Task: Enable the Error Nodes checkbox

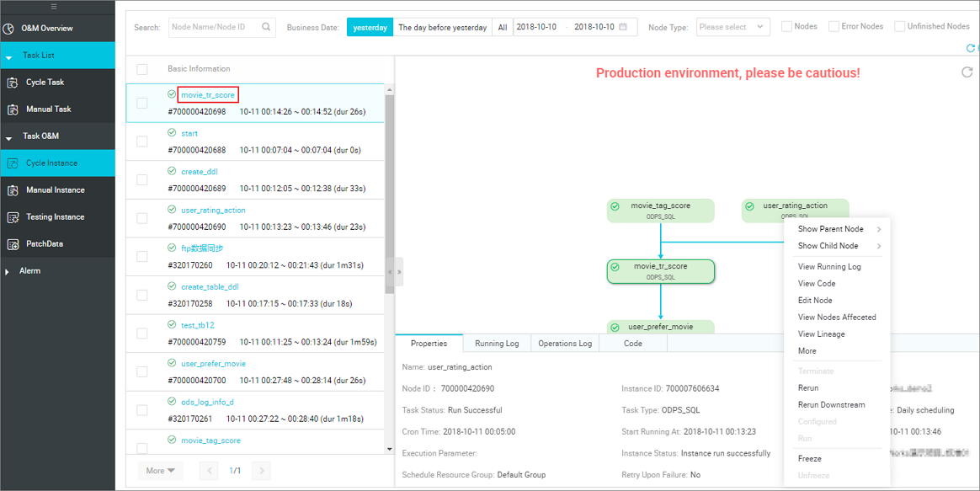Action: tap(834, 27)
